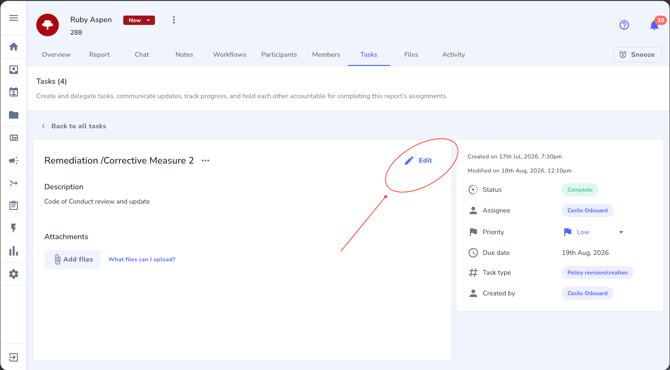Click 'Created on 17th Jul, 2026' text
The image size is (670, 370).
point(514,156)
